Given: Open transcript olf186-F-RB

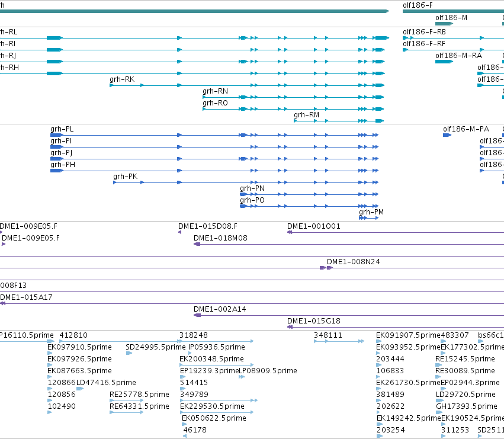Looking at the screenshot, I should (424, 32).
